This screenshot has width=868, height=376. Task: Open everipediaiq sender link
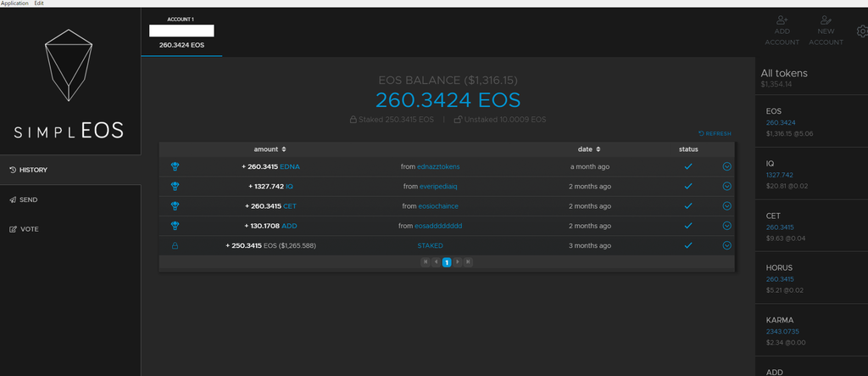pos(438,187)
